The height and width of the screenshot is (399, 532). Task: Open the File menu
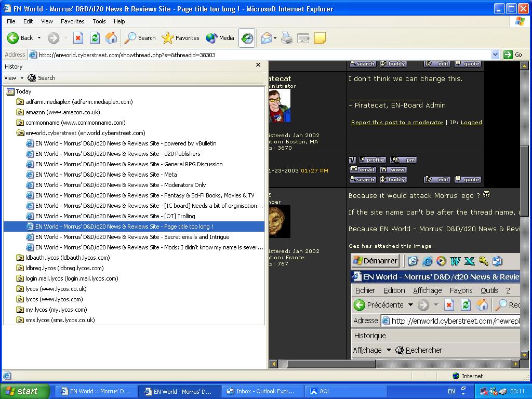pos(11,21)
